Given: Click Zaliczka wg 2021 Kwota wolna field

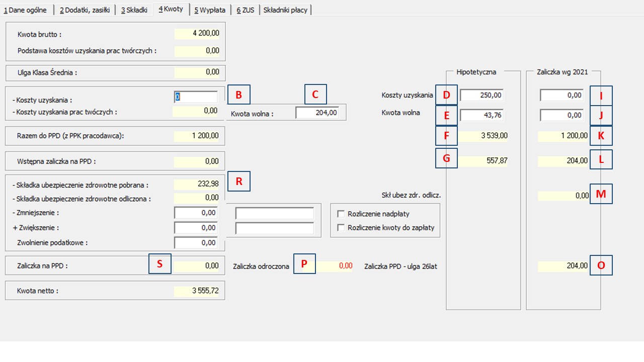Looking at the screenshot, I should tap(561, 115).
